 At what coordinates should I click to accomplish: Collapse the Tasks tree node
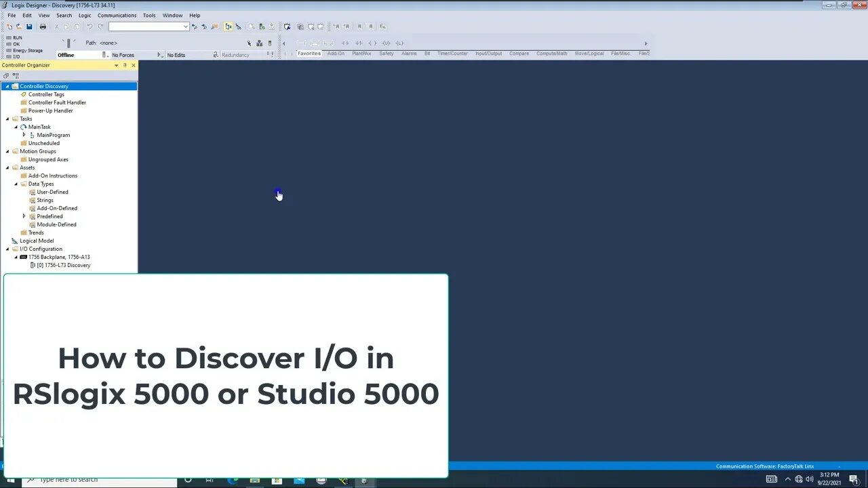(7, 119)
